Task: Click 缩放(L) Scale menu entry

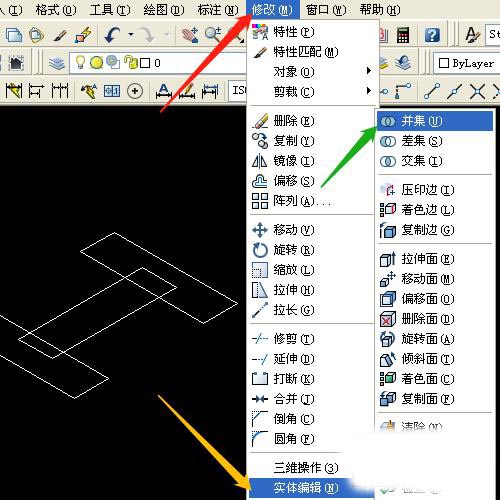Action: tap(312, 270)
